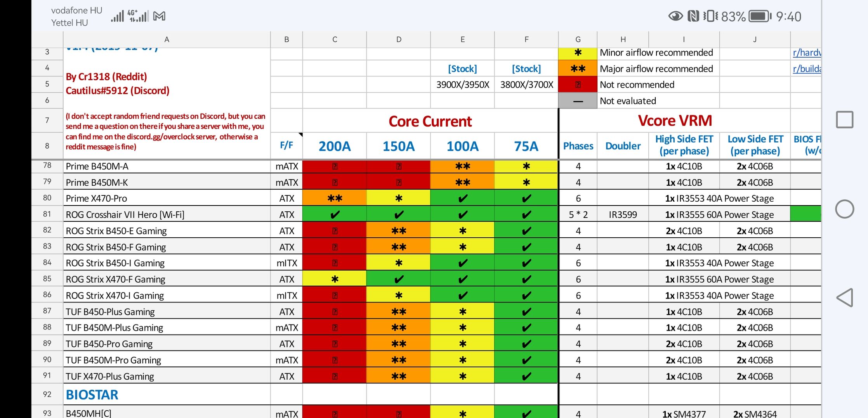
Task: Click the "100A" column title
Action: (x=462, y=146)
